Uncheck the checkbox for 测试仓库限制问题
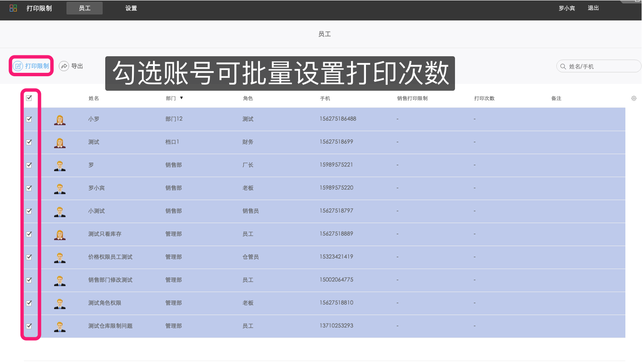This screenshot has height=364, width=642. 29,326
